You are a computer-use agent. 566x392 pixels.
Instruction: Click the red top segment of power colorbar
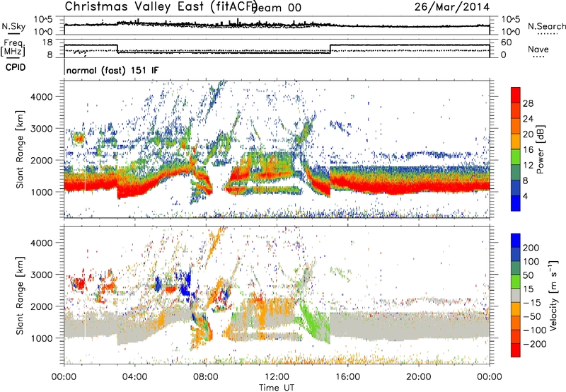pyautogui.click(x=516, y=95)
